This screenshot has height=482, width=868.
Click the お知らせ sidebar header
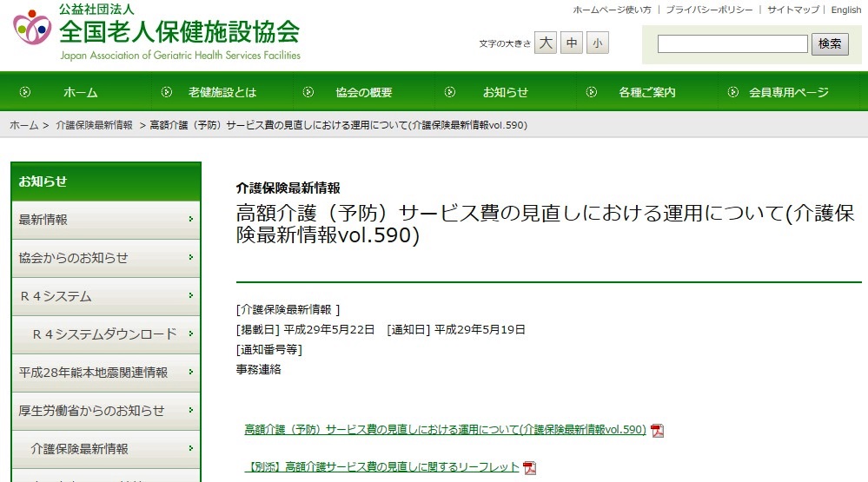coord(106,182)
